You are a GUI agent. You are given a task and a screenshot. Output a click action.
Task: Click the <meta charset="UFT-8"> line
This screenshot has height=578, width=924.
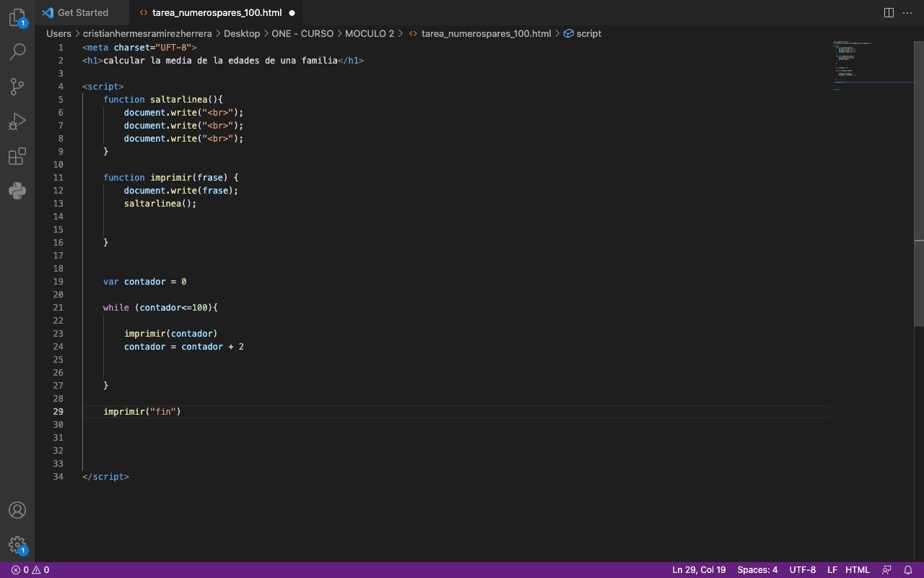(139, 48)
